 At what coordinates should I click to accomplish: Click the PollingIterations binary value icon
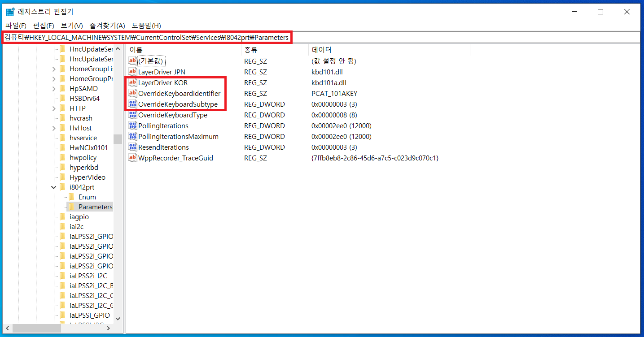(x=132, y=126)
